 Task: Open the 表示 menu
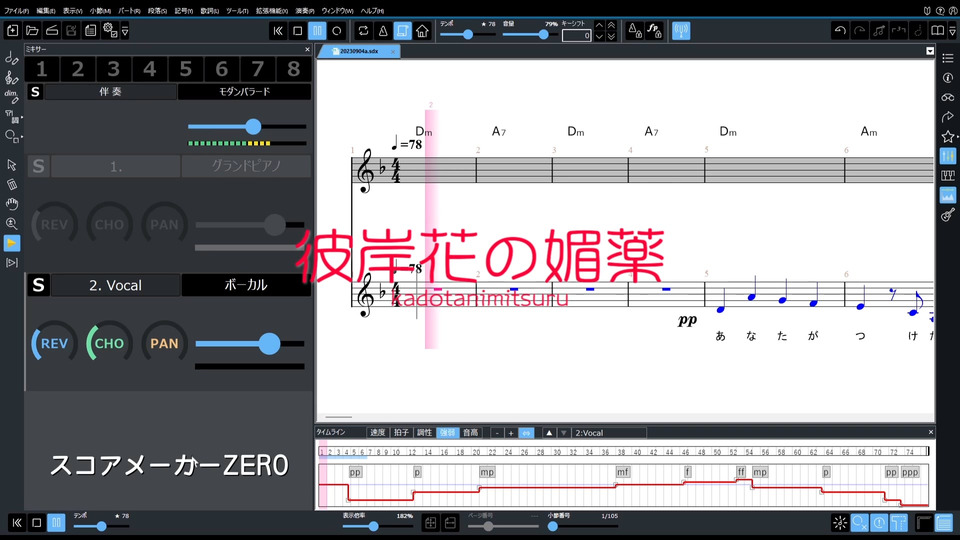72,10
